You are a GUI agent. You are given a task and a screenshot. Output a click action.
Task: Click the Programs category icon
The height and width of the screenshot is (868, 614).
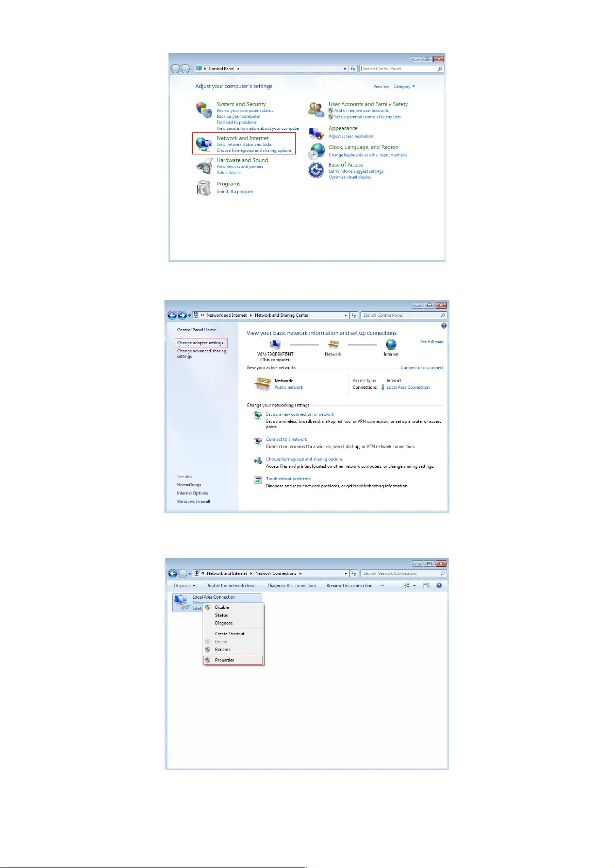204,188
